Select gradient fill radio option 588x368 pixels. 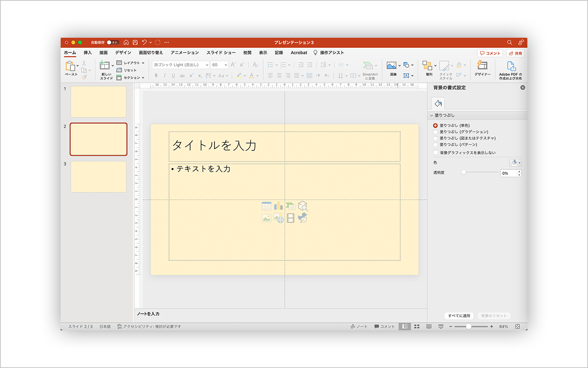coord(435,132)
